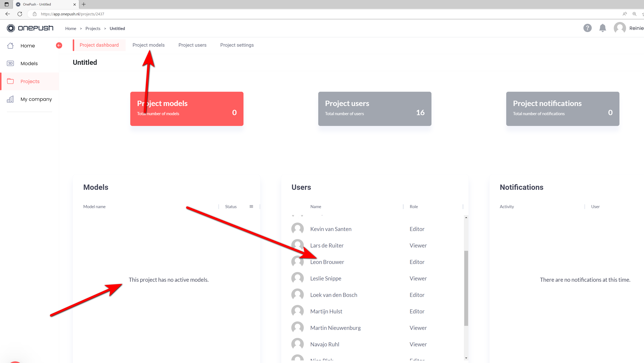This screenshot has width=644, height=363.
Task: Click the Reinie username in header
Action: click(636, 28)
